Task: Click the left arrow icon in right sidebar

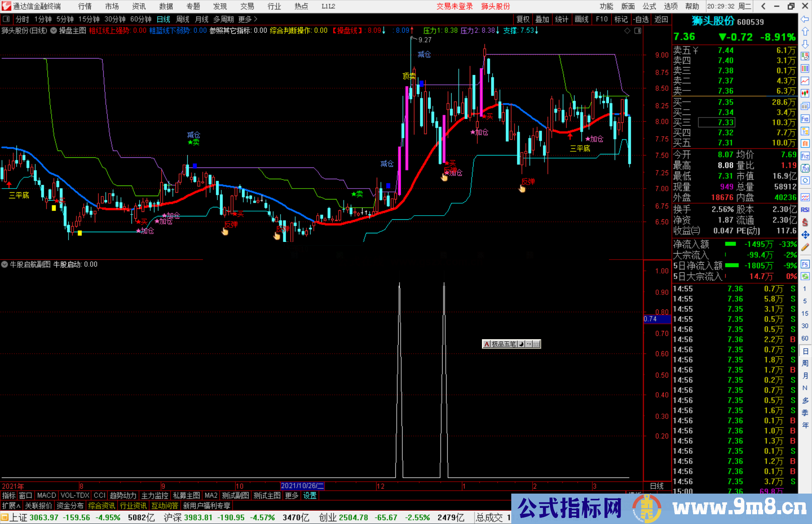Action: pyautogui.click(x=805, y=19)
